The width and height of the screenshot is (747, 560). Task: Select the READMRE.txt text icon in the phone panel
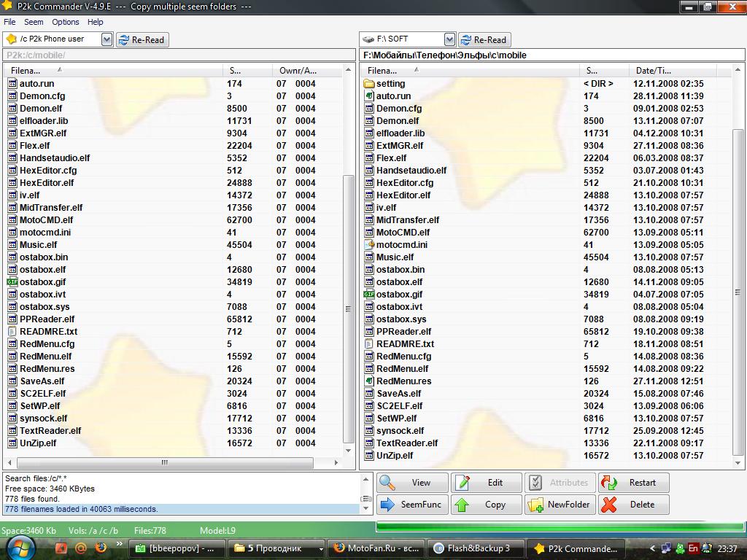click(x=12, y=332)
